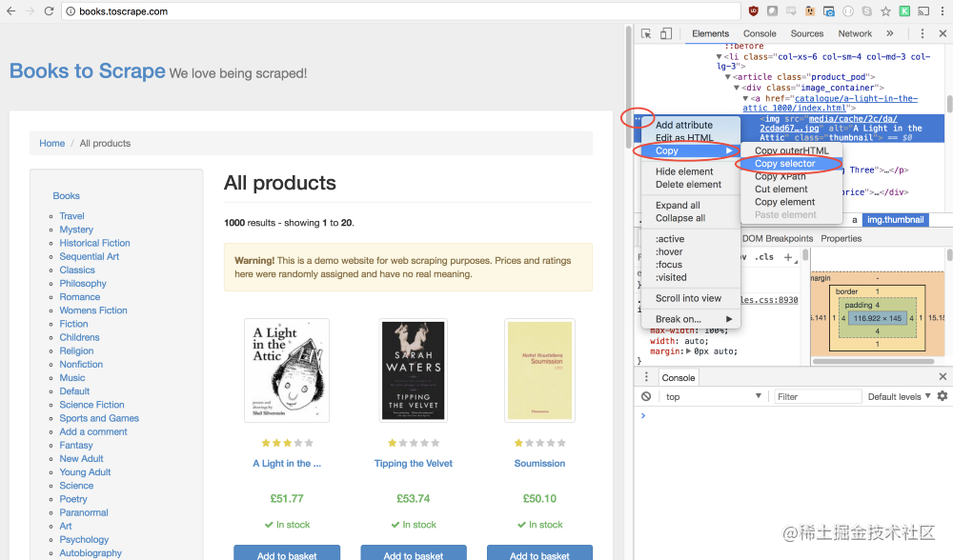Activate the DevTools inspect element picker
The width and height of the screenshot is (953, 560).
[x=646, y=33]
